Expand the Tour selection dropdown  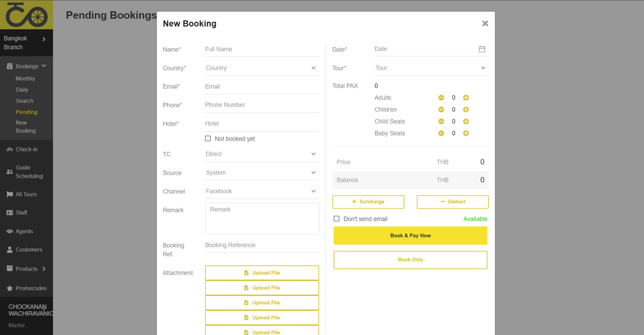[431, 68]
